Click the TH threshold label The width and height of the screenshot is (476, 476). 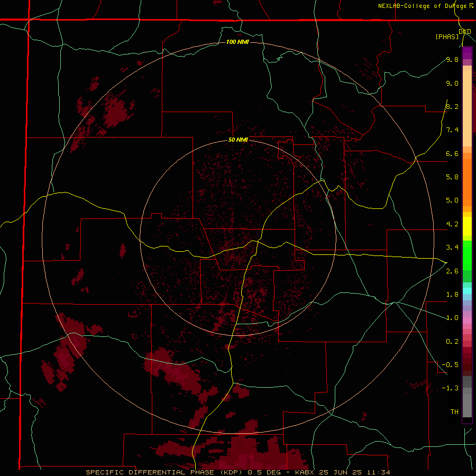pyautogui.click(x=454, y=412)
